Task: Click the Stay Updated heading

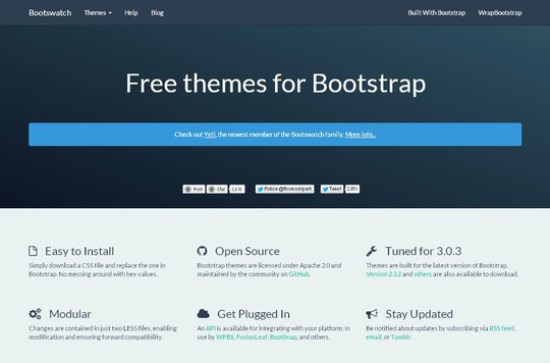Action: click(x=419, y=314)
